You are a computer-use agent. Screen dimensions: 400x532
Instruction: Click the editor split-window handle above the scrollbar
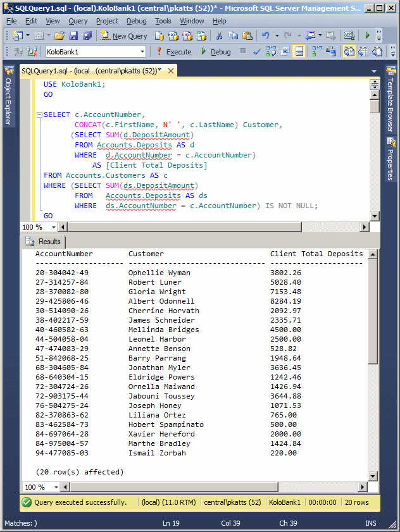(x=375, y=84)
